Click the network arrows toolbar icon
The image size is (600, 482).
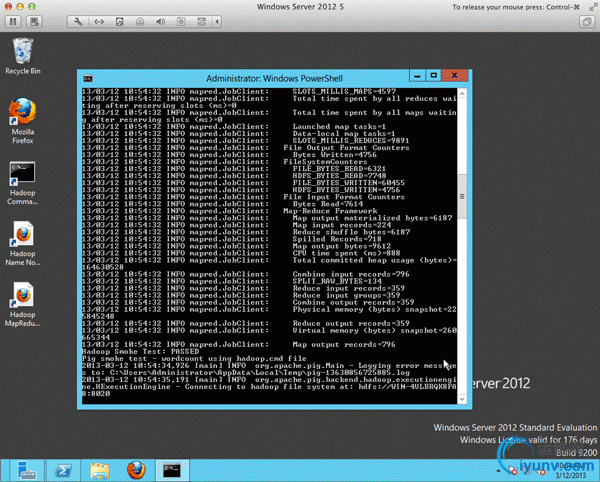[99, 21]
